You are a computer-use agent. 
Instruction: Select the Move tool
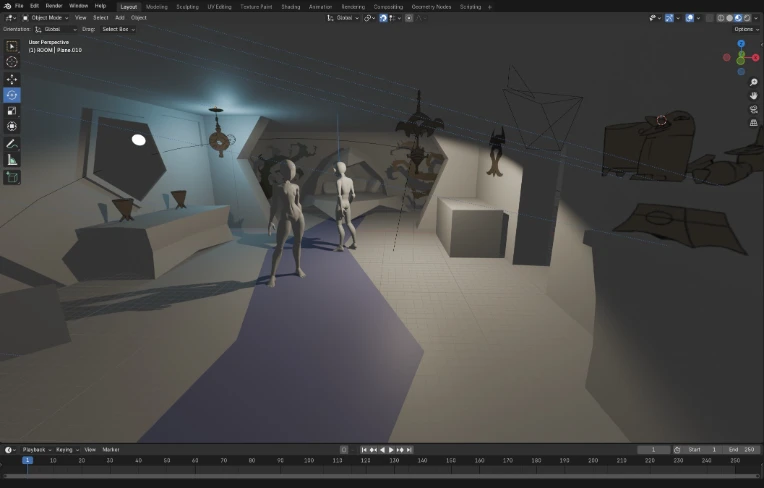pyautogui.click(x=12, y=79)
